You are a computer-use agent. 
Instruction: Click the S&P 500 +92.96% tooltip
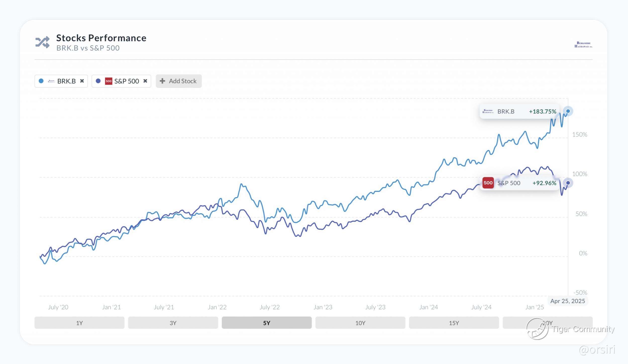click(x=519, y=183)
